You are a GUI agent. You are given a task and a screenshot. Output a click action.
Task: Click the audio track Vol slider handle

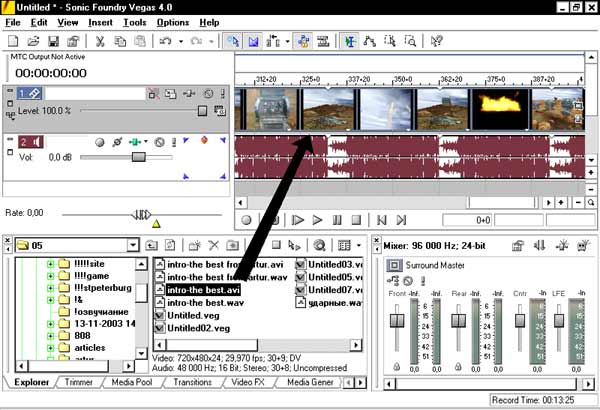pos(138,157)
